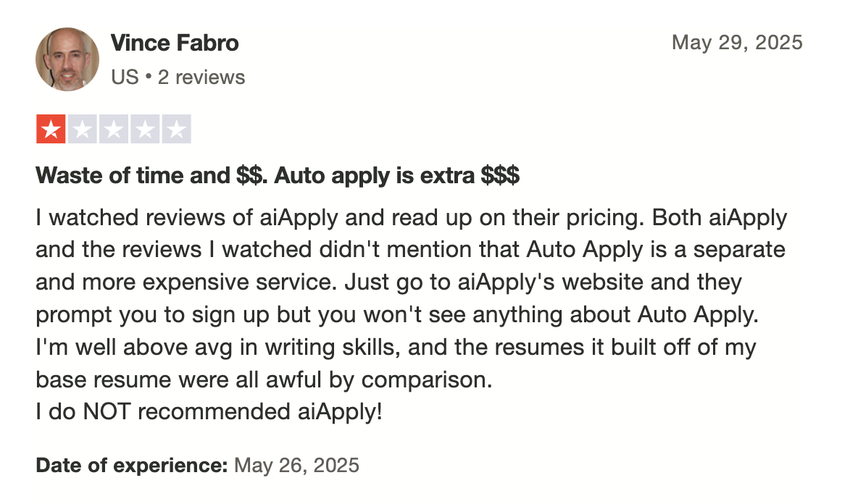This screenshot has height=504, width=858.
Task: Click the line "prompt you to sign up"
Action: tap(397, 315)
